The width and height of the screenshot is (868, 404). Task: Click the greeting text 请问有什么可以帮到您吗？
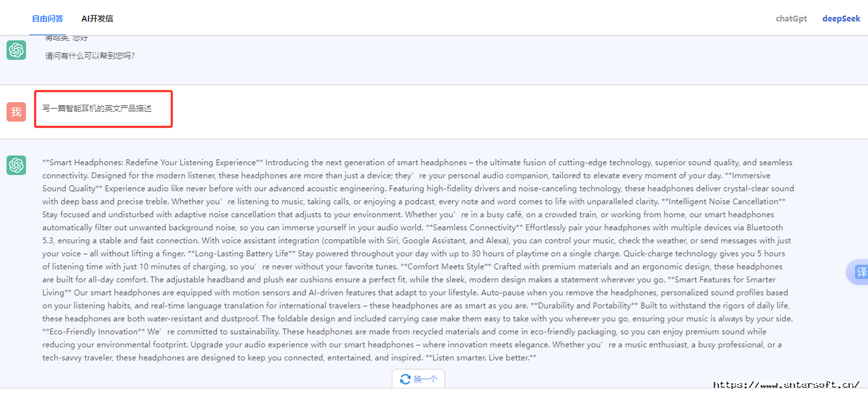point(90,56)
